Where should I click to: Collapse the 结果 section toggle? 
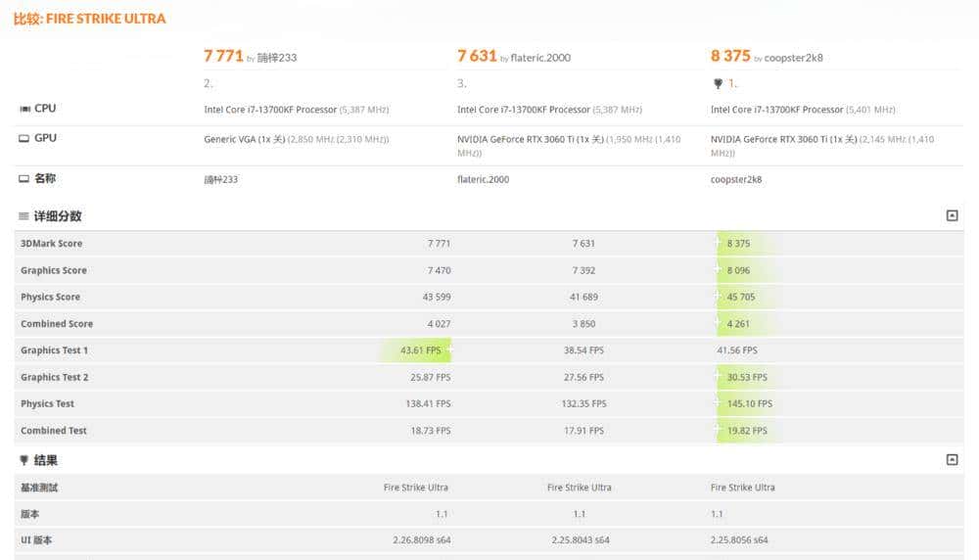(952, 459)
